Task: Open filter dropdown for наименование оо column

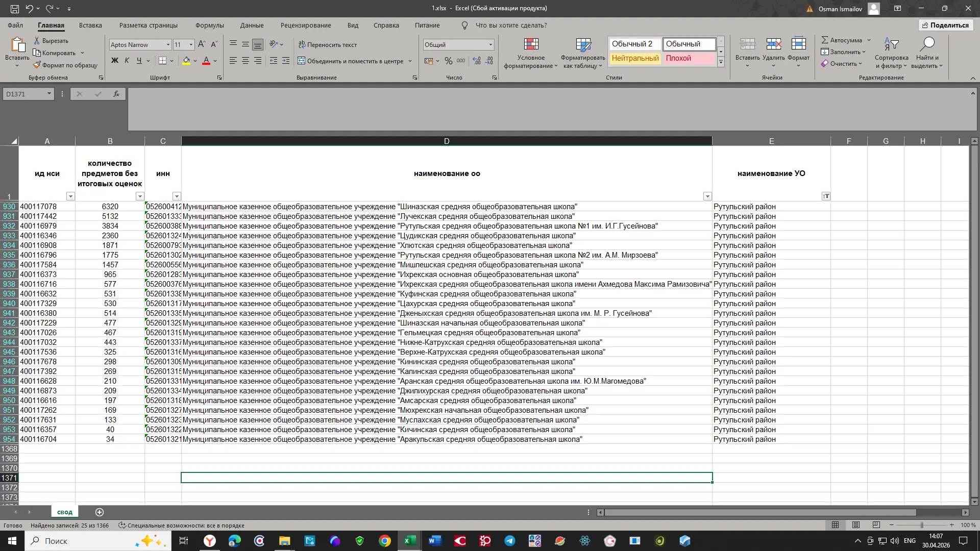Action: tap(707, 196)
